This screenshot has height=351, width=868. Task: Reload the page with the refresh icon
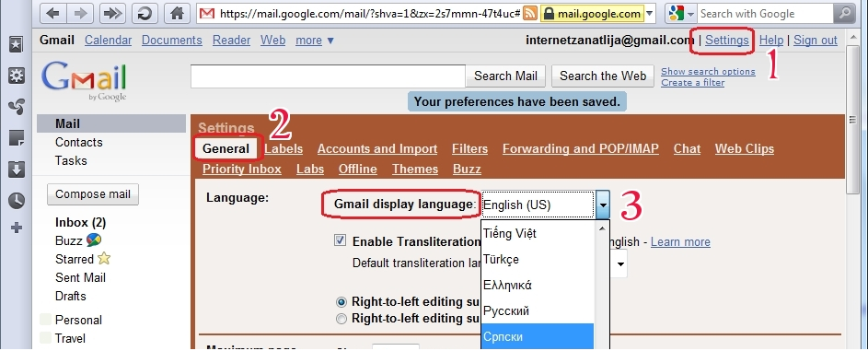coord(145,13)
